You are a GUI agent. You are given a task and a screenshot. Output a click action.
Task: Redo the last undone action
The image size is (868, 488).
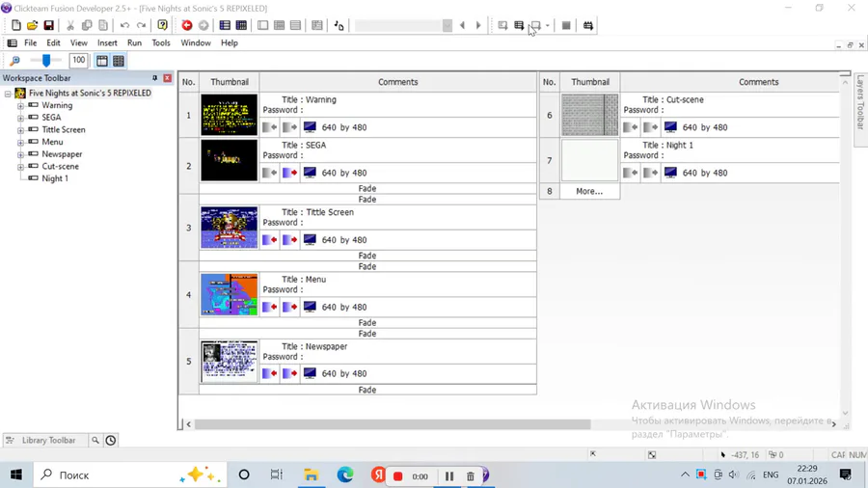(141, 25)
